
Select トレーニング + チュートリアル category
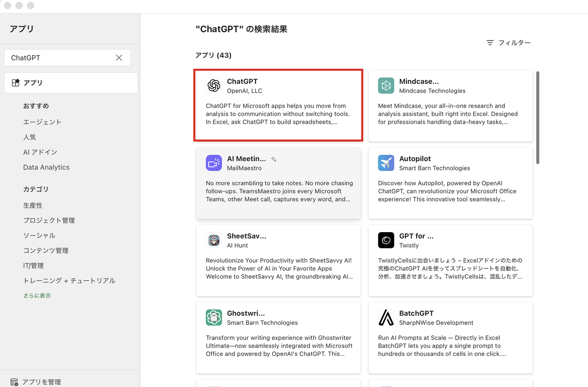[x=69, y=280]
